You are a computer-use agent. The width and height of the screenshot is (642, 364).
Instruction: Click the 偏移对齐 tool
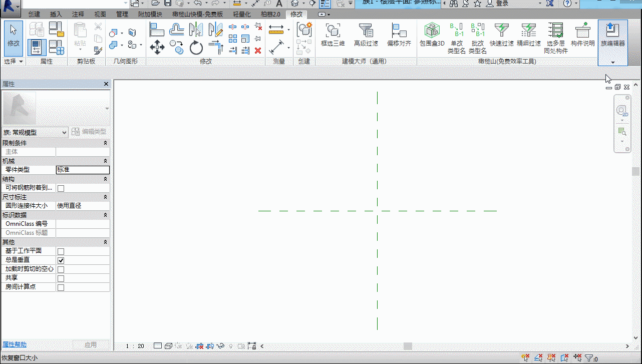pos(399,35)
